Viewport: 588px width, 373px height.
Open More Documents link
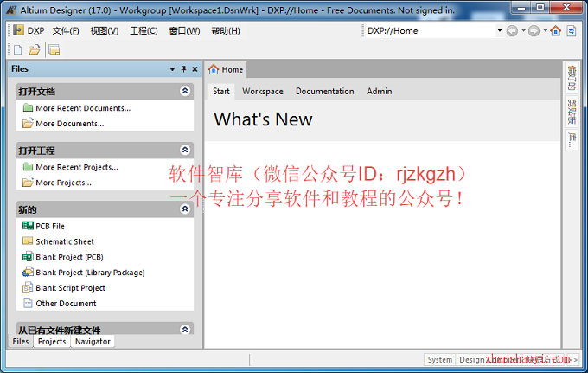click(x=70, y=124)
